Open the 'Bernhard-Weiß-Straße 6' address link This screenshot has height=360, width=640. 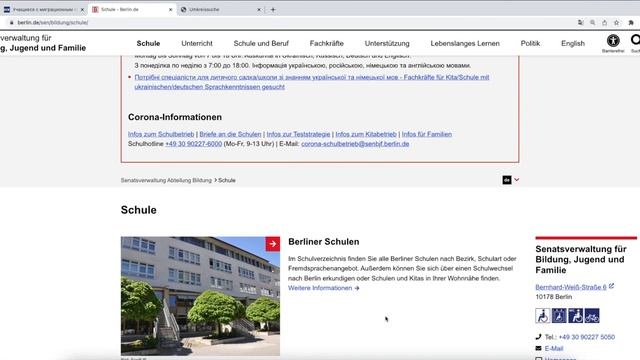pos(571,287)
